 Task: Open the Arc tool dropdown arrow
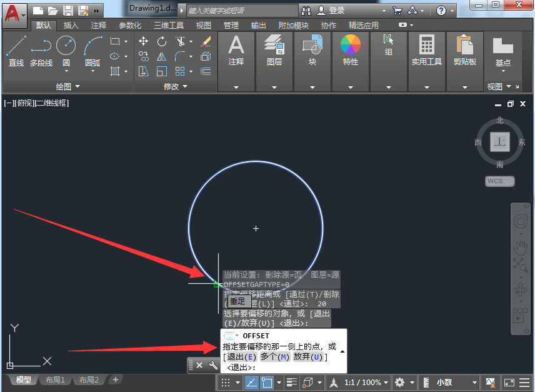(92, 71)
